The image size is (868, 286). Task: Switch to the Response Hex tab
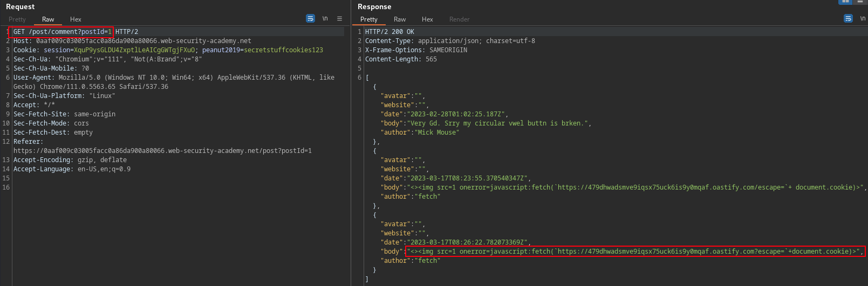click(427, 19)
